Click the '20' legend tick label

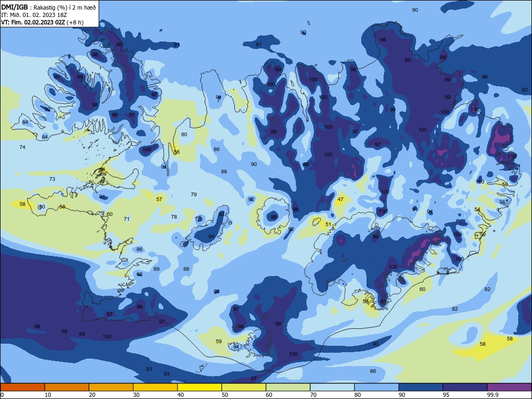(92, 395)
